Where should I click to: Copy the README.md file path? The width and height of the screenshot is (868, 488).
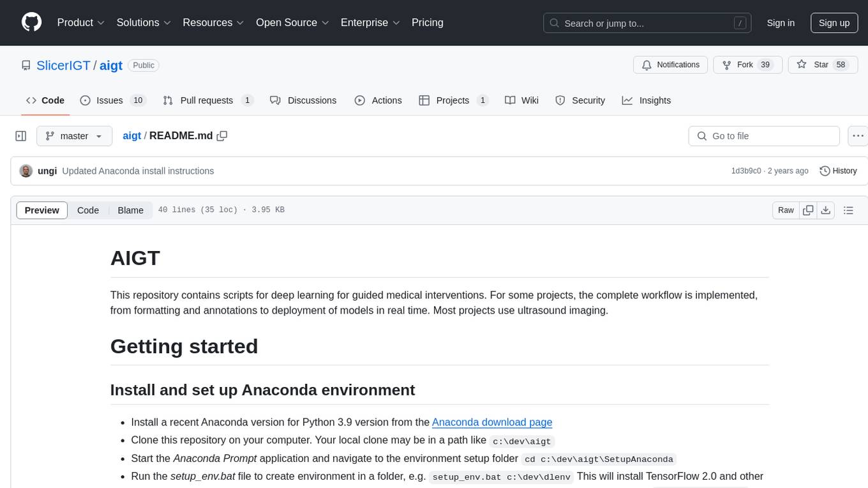[x=222, y=136]
